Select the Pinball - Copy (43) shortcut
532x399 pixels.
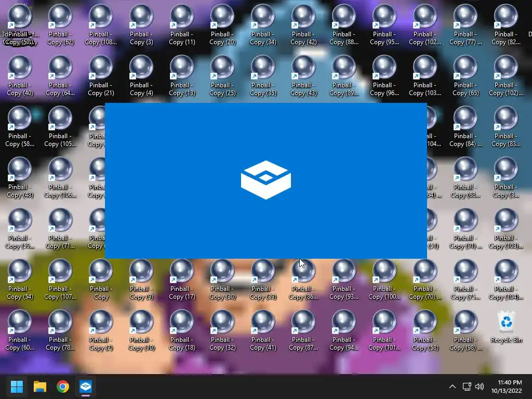[x=303, y=76]
